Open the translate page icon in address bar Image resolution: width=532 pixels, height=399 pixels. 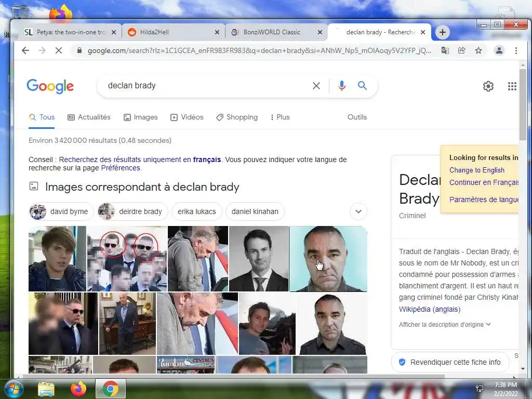pos(445,50)
